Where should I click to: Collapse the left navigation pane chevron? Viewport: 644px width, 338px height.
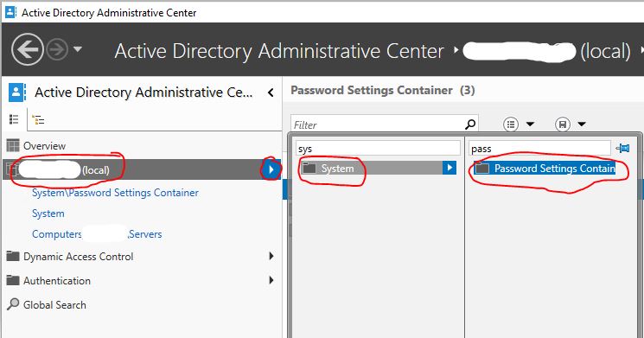tap(271, 92)
